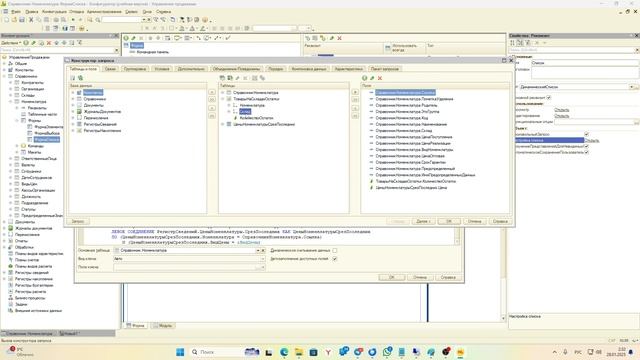Expand Константы node in База данных tree

coord(73,93)
